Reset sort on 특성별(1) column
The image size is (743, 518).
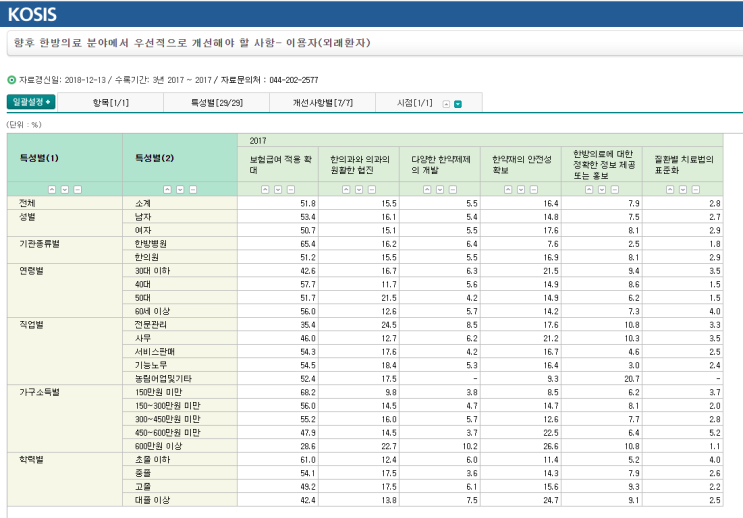(78, 190)
